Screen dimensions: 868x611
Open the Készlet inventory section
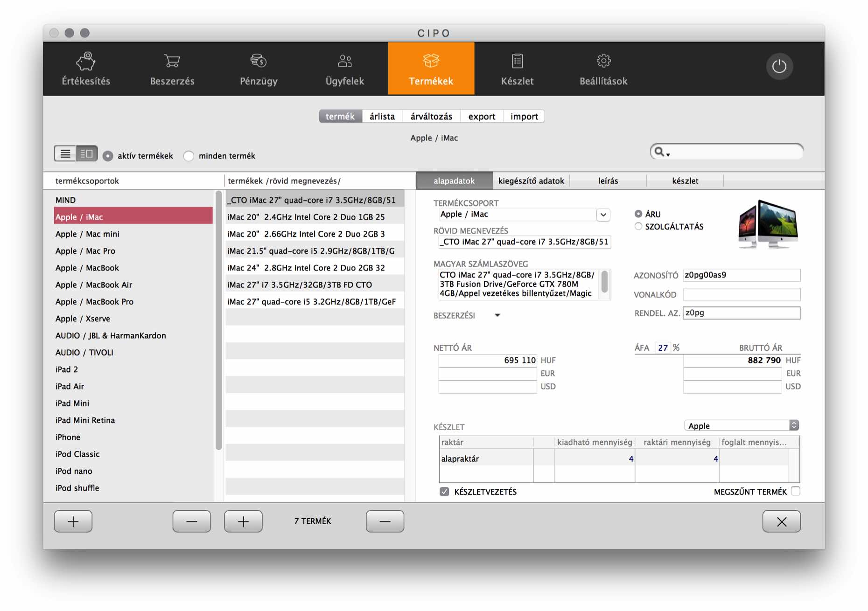pyautogui.click(x=517, y=69)
